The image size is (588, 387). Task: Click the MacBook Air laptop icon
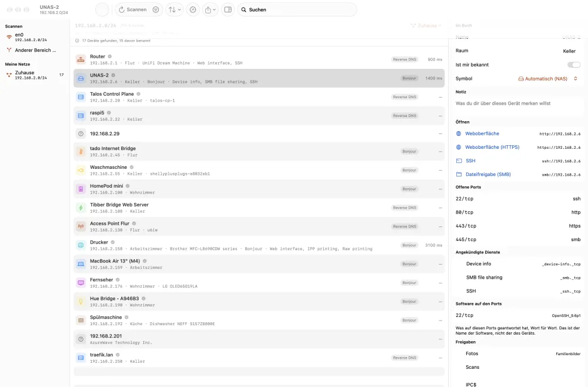pyautogui.click(x=81, y=264)
